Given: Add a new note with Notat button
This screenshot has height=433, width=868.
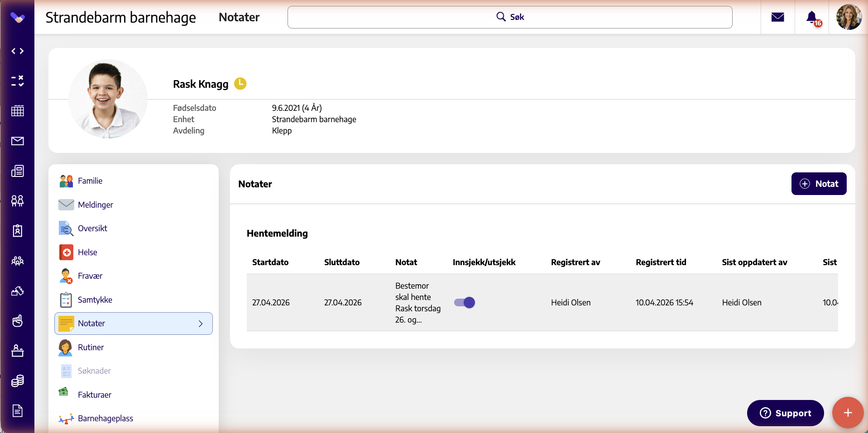Looking at the screenshot, I should coord(819,184).
